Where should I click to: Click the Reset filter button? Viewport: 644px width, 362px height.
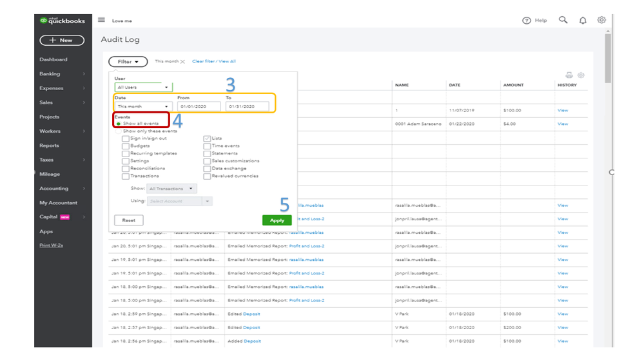[128, 220]
